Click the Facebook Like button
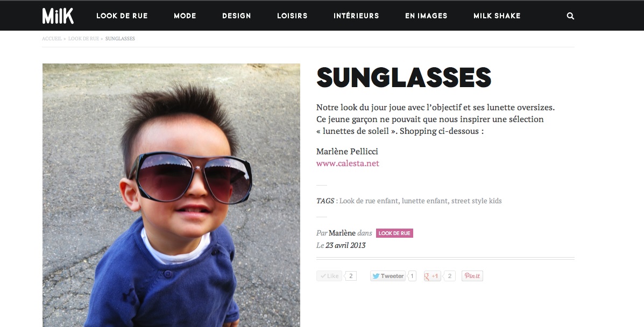Viewport: 644px width, 327px height. pos(329,276)
